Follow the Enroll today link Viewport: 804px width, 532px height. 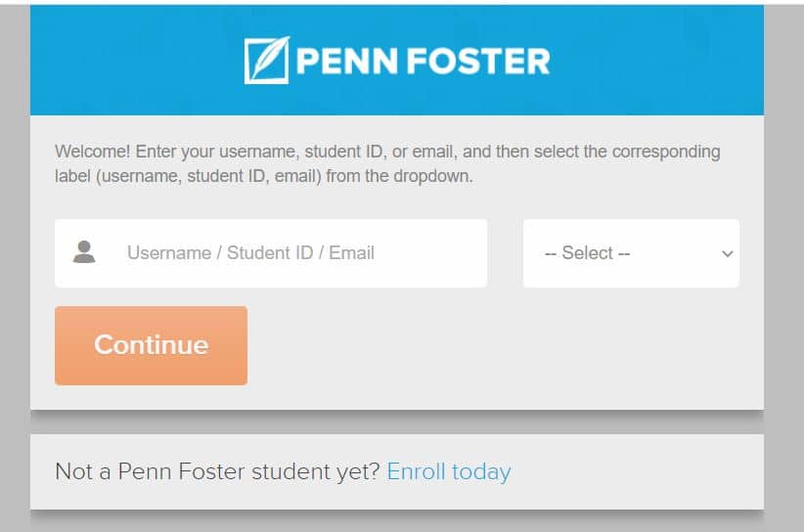[449, 471]
